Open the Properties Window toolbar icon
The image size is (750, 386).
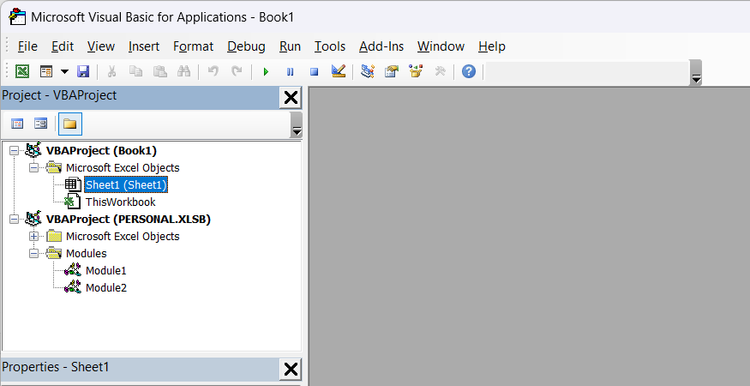click(391, 72)
